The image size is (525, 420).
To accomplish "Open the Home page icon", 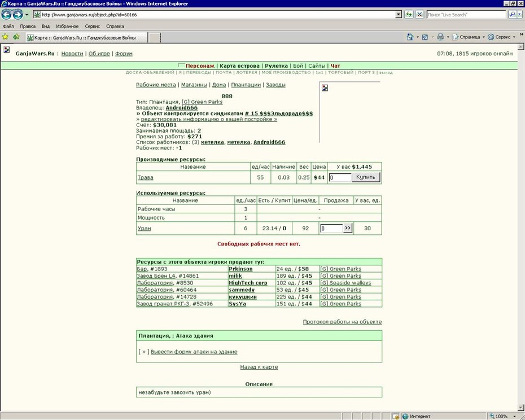I will pyautogui.click(x=410, y=37).
